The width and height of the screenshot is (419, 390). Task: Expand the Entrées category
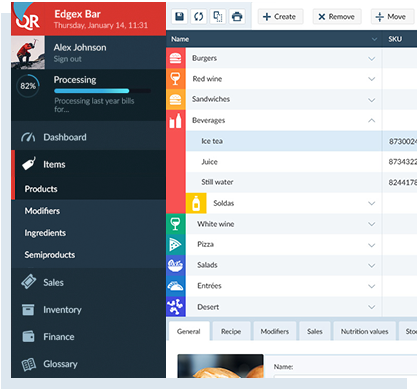coord(372,286)
